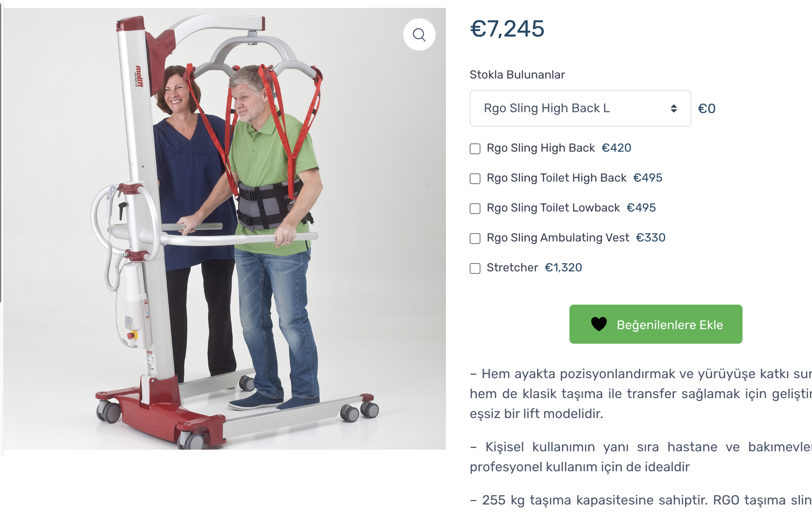Click the up-down arrows of the sling selector
This screenshot has width=812, height=512.
673,108
